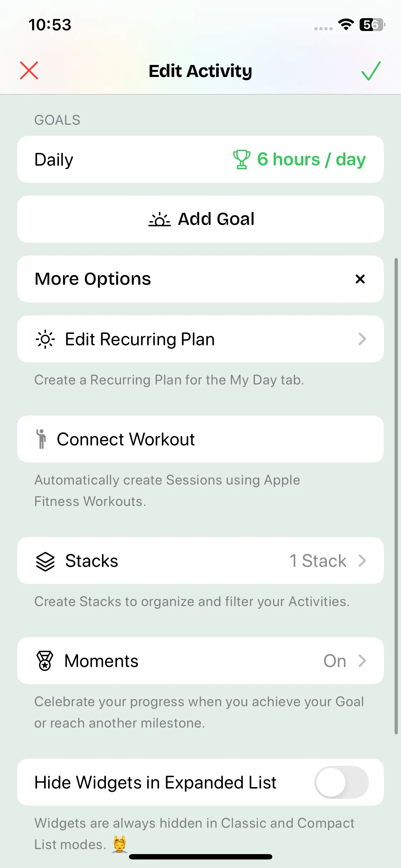Tap the layered Stacks icon
The height and width of the screenshot is (868, 401).
click(x=45, y=561)
